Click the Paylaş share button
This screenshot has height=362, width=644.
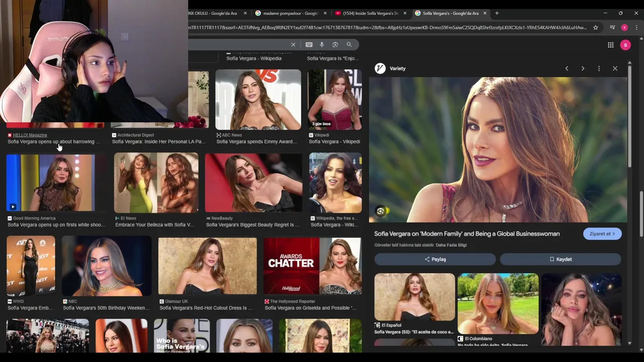point(435,259)
